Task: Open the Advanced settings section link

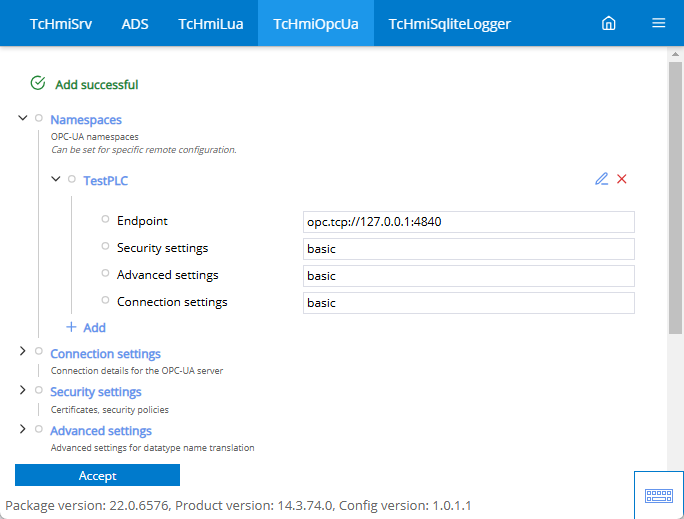Action: click(x=101, y=430)
